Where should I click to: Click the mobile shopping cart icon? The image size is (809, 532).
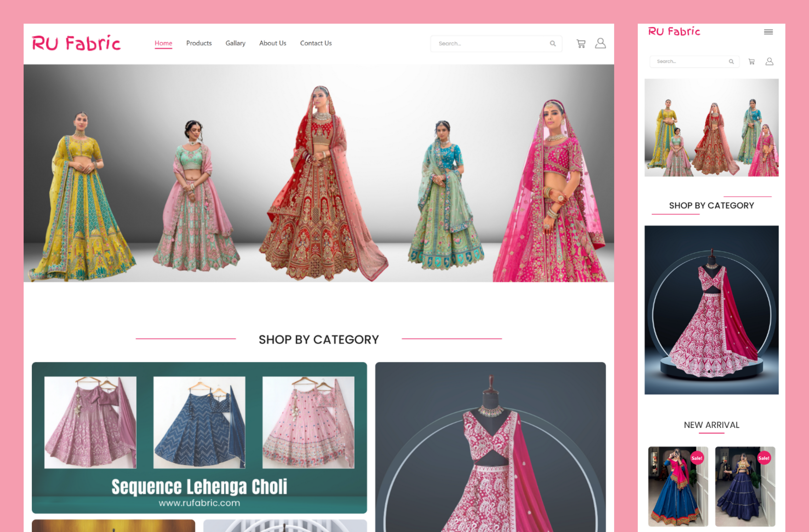pos(751,61)
